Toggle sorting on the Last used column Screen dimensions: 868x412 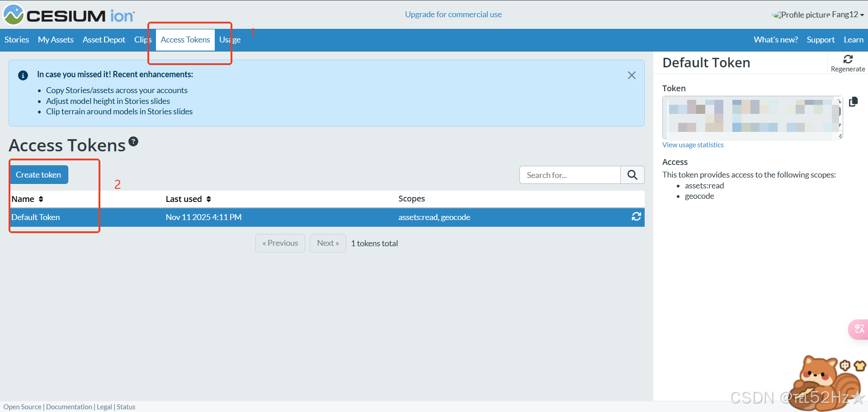(208, 199)
